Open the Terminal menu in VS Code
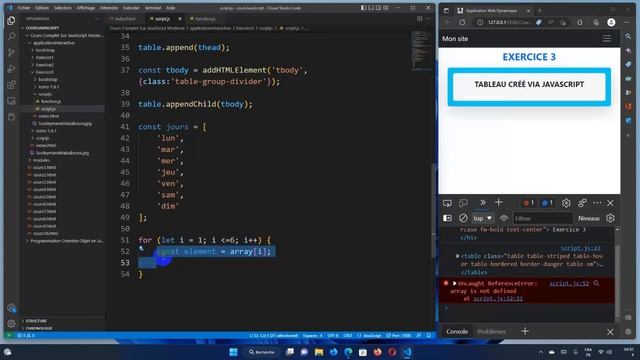Image resolution: width=640 pixels, height=360 pixels. (x=153, y=8)
